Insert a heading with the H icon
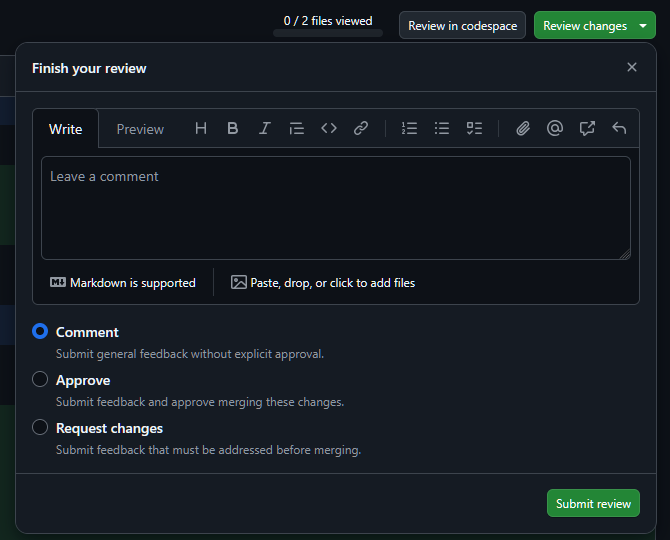 point(201,128)
